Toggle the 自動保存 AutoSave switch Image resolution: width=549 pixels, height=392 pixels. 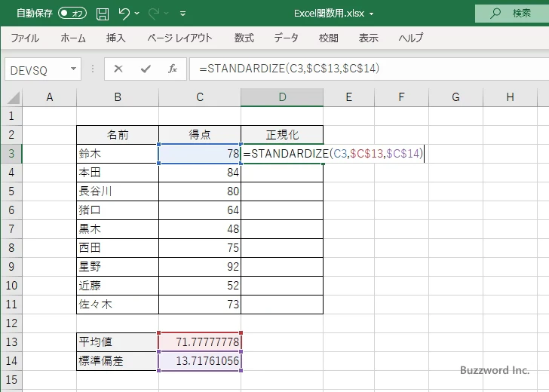pos(72,14)
